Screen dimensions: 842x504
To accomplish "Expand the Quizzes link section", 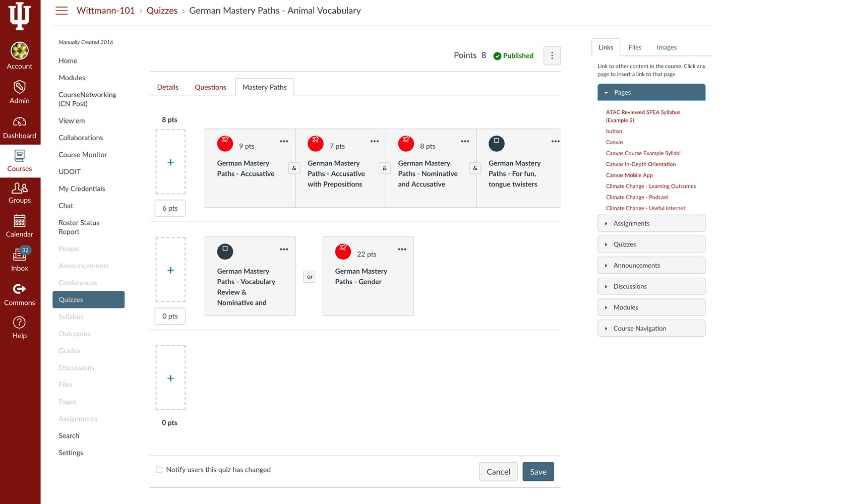I will click(651, 244).
